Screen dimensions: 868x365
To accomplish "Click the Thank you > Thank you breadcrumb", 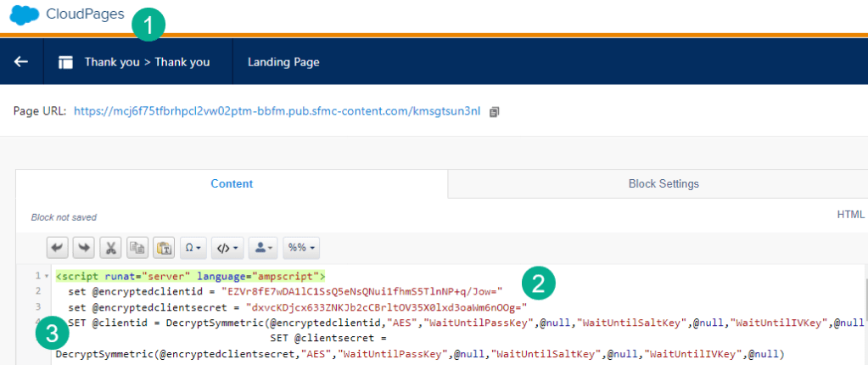I will click(147, 62).
